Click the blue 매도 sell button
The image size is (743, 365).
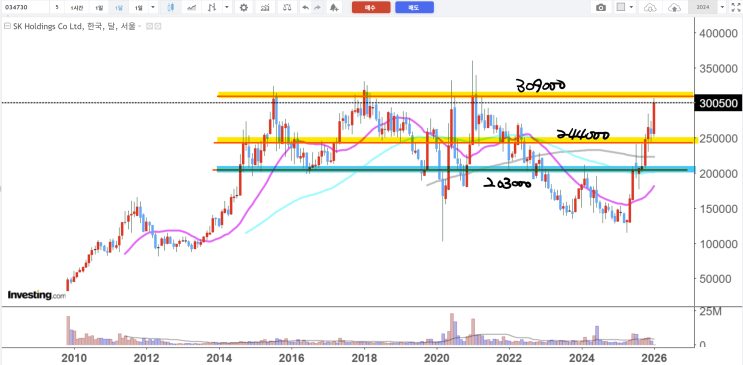coord(414,7)
